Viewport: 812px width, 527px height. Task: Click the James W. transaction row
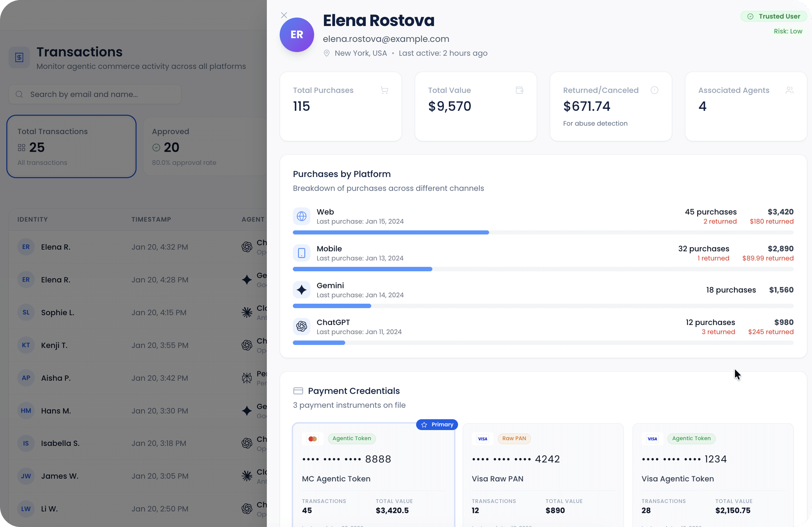coord(138,476)
